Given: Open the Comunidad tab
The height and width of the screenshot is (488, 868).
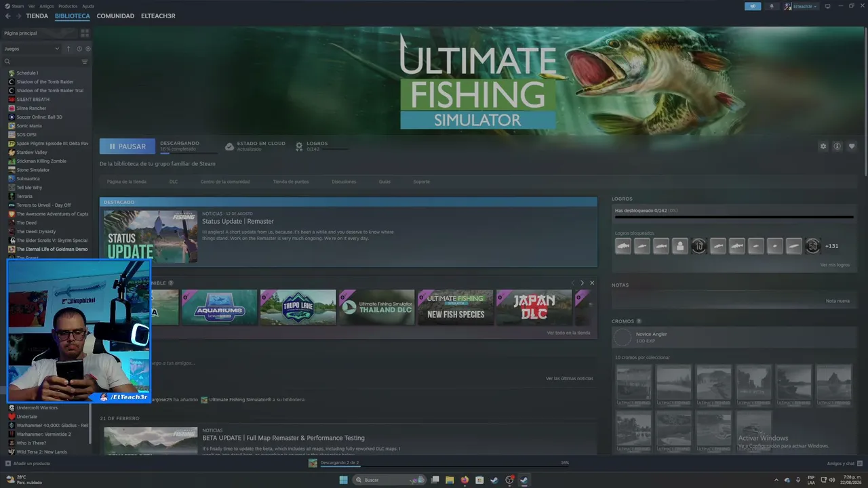Looking at the screenshot, I should coord(115,16).
